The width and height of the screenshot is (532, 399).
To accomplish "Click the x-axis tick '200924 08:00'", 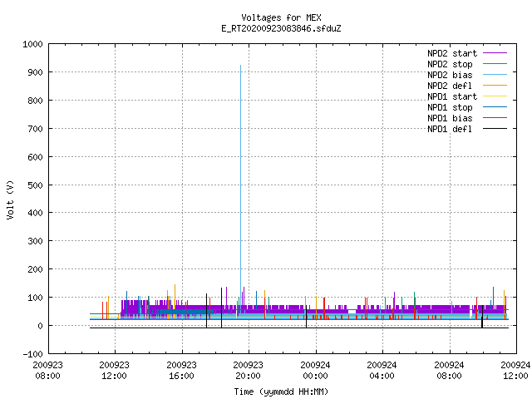I will [x=449, y=371].
